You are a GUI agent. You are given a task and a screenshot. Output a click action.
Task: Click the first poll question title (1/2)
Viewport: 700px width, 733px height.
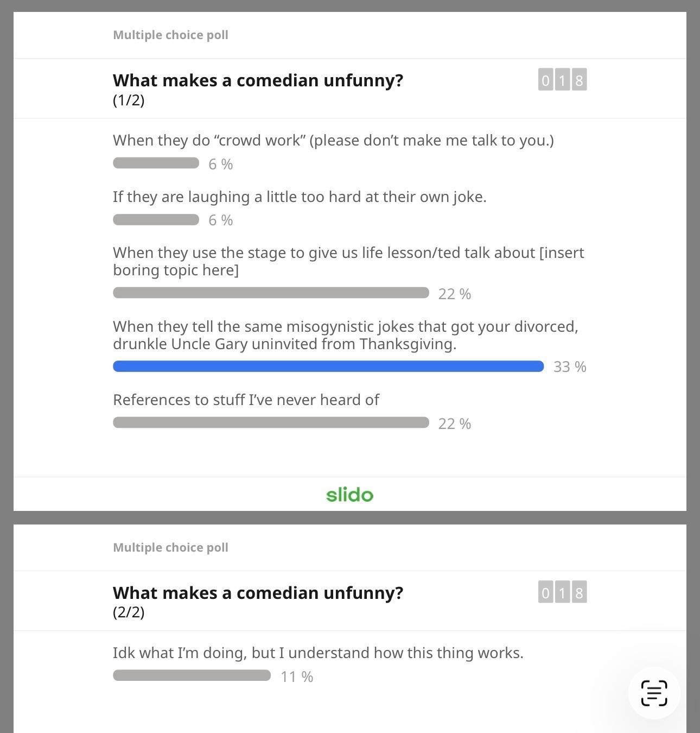[x=258, y=80]
